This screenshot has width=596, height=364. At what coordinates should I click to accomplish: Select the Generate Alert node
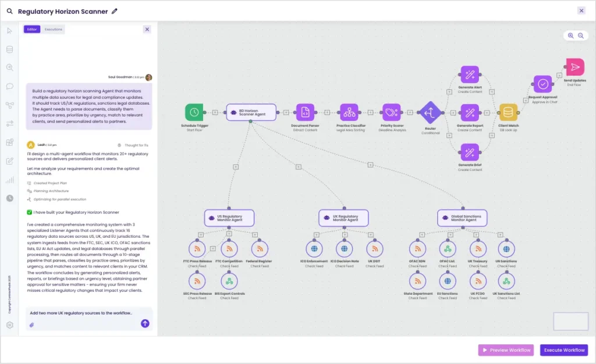(x=470, y=74)
